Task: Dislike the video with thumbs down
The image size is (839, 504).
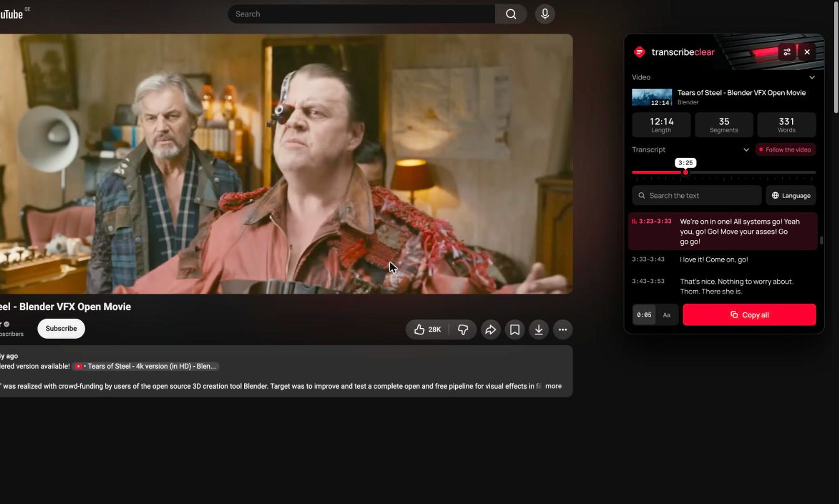Action: click(463, 330)
